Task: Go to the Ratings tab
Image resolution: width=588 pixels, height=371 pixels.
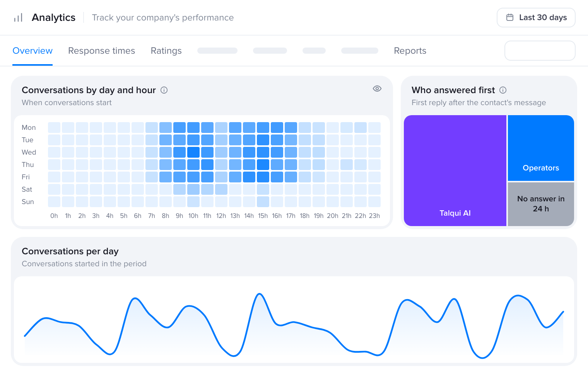Action: [166, 51]
